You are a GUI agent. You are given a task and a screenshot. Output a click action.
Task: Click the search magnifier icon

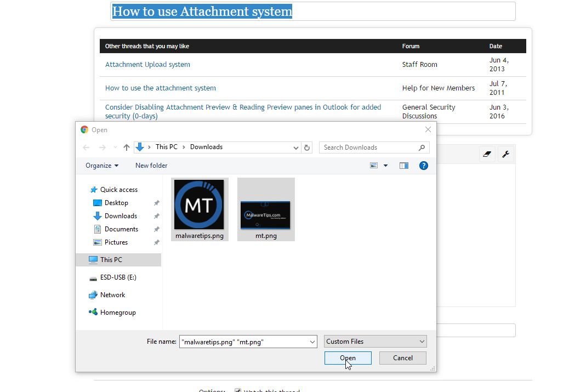[422, 147]
